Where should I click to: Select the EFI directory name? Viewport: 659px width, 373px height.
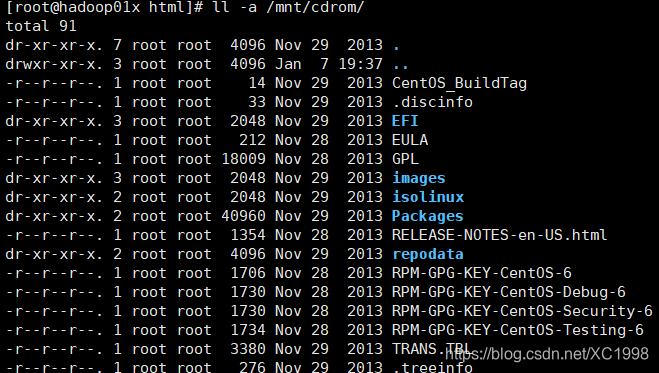405,121
